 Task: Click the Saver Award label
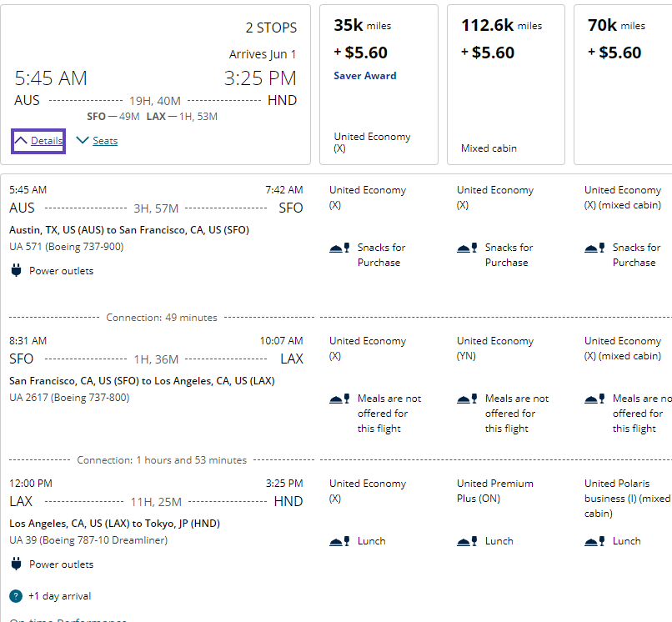[x=364, y=76]
